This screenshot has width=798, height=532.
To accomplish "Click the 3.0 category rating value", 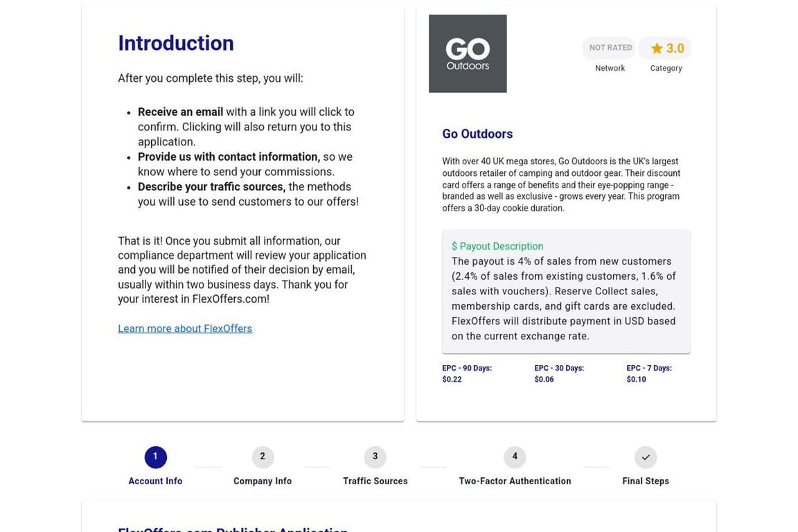I will (675, 48).
